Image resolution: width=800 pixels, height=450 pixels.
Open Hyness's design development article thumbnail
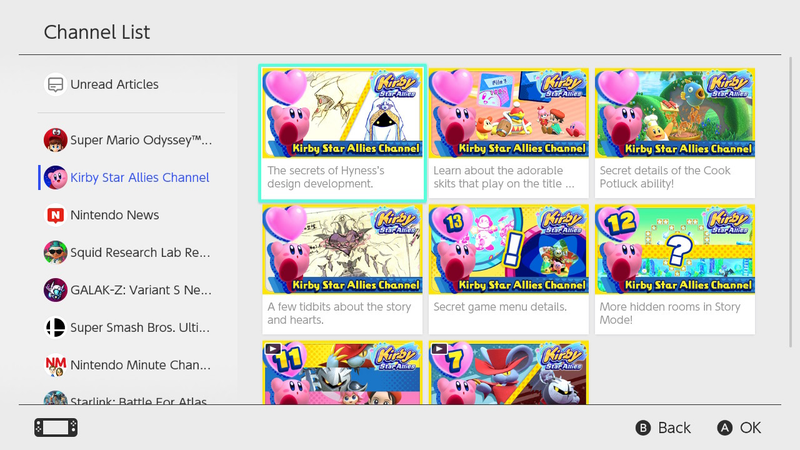coord(342,113)
